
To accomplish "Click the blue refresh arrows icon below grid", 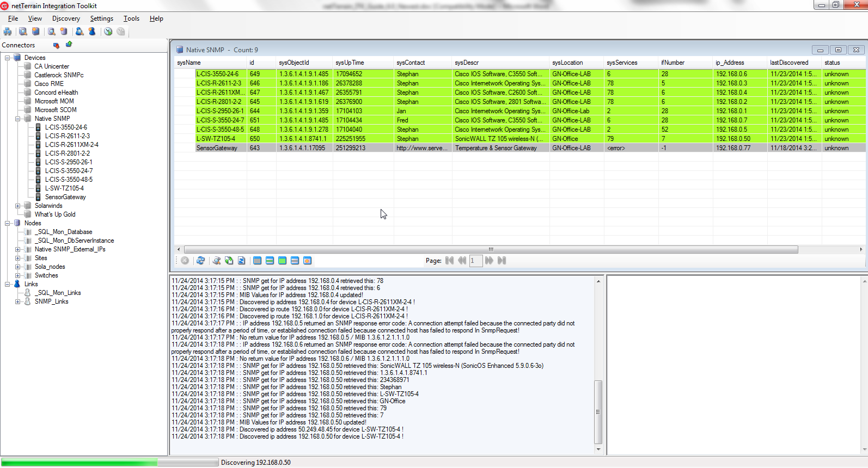I will (200, 261).
